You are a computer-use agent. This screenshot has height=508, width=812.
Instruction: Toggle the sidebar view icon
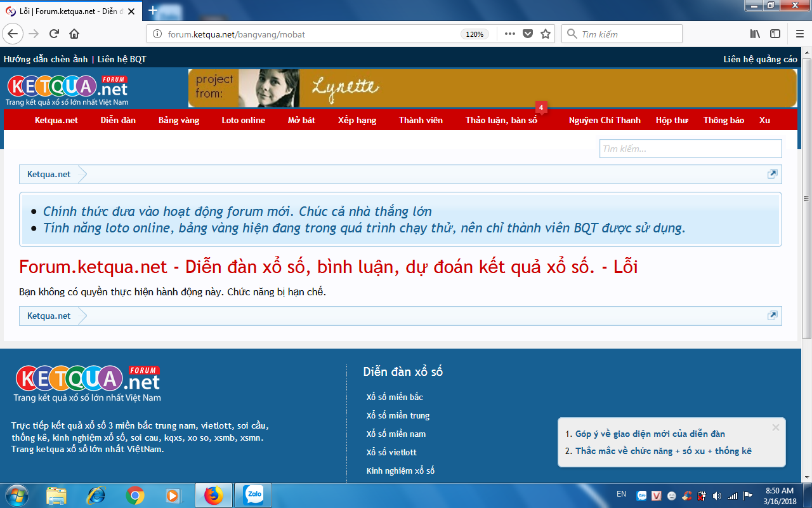point(775,34)
